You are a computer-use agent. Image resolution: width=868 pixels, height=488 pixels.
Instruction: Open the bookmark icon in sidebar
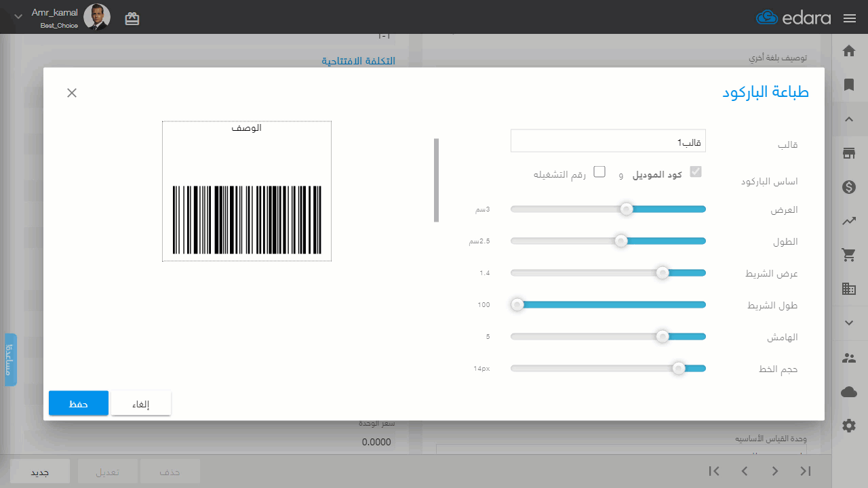pyautogui.click(x=848, y=85)
